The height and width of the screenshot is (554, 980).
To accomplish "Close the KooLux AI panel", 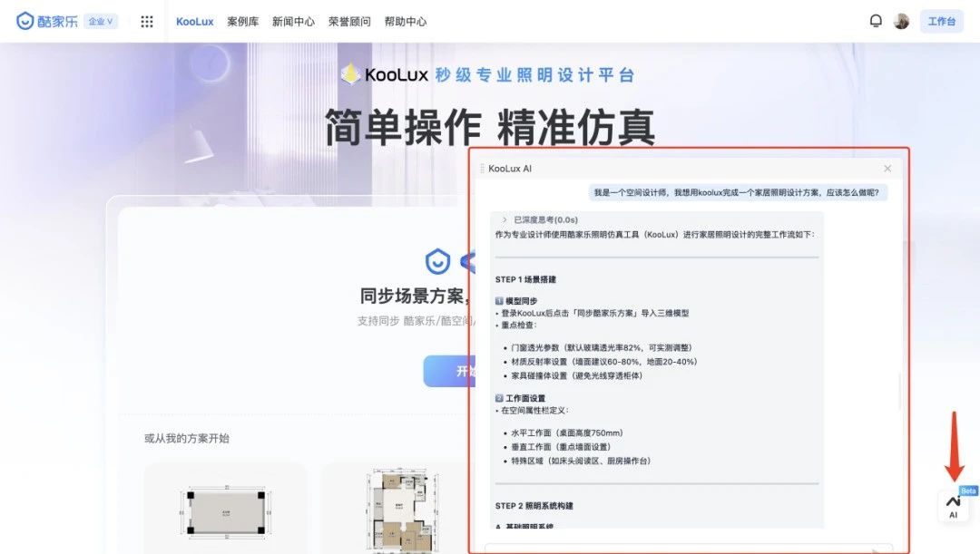I will (887, 169).
